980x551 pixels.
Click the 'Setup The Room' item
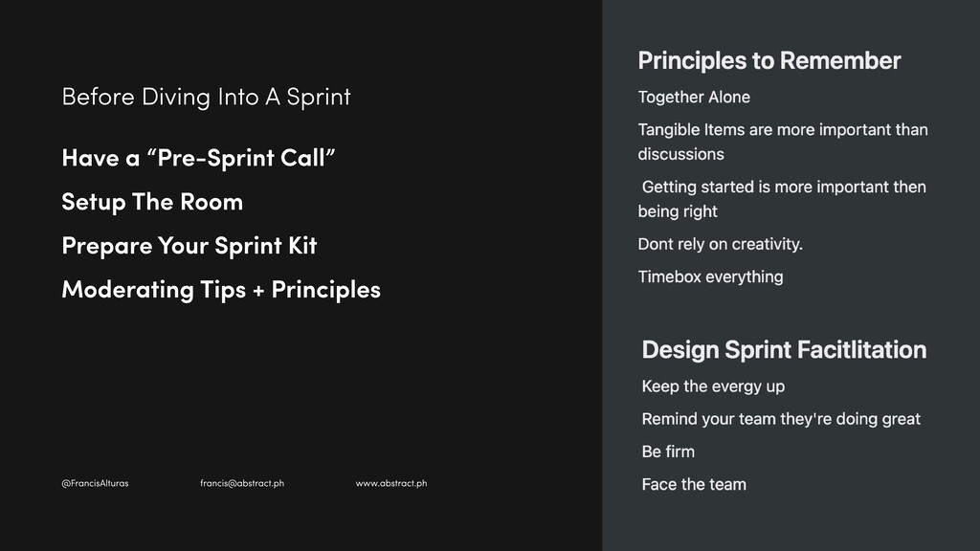152,202
